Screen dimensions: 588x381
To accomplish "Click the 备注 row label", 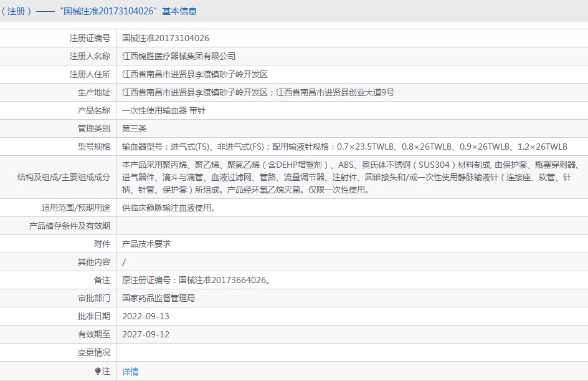I will point(102,280).
